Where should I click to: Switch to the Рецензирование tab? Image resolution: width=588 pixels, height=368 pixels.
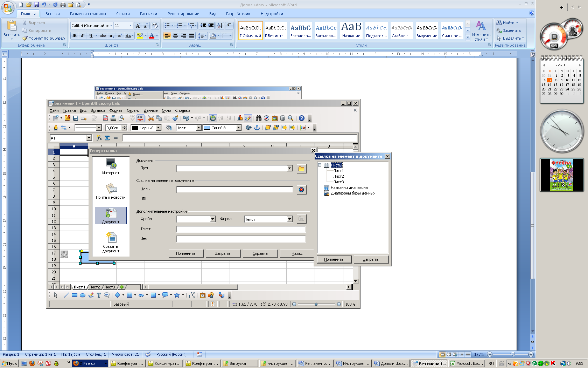(x=183, y=14)
